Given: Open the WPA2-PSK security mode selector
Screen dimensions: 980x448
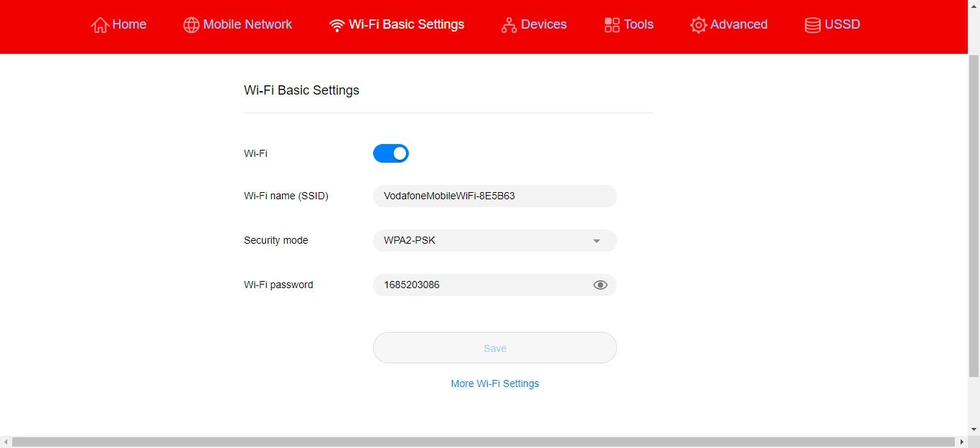Looking at the screenshot, I should coord(481,241).
